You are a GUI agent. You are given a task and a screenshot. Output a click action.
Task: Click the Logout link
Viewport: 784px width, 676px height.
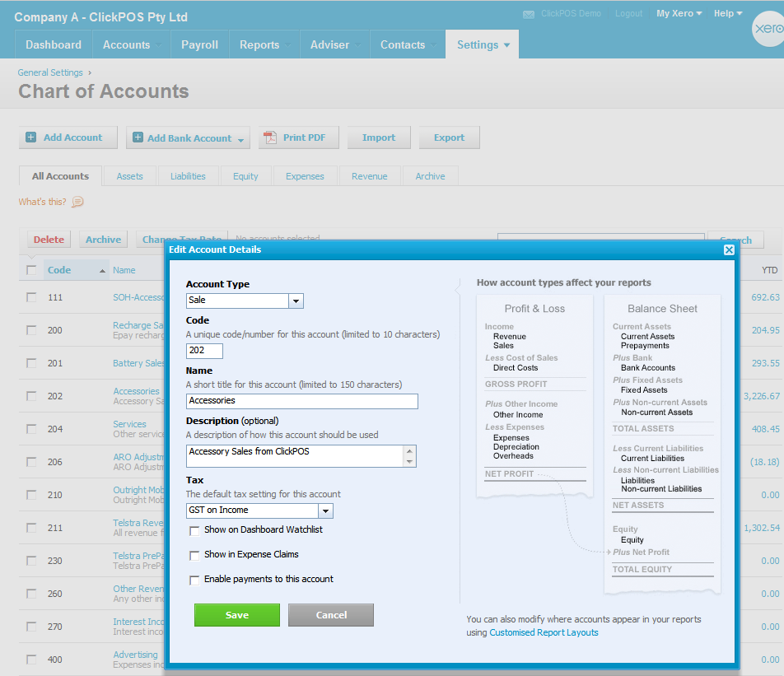[x=628, y=13]
